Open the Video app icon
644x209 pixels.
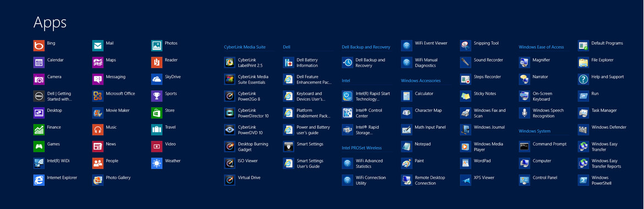tap(157, 147)
